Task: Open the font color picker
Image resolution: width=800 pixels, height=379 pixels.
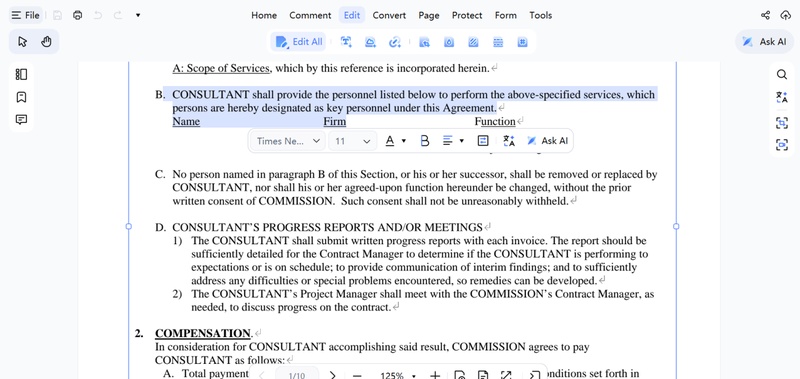Action: (x=390, y=141)
